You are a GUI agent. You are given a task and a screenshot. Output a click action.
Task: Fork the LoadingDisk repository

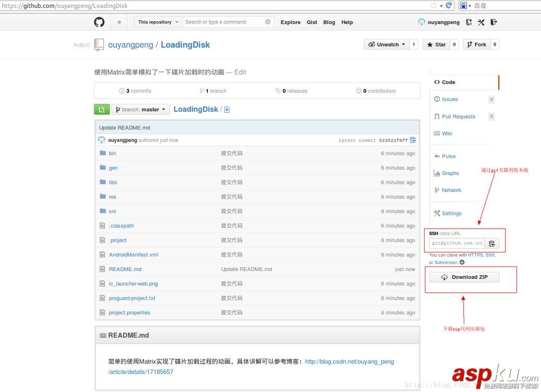click(477, 44)
